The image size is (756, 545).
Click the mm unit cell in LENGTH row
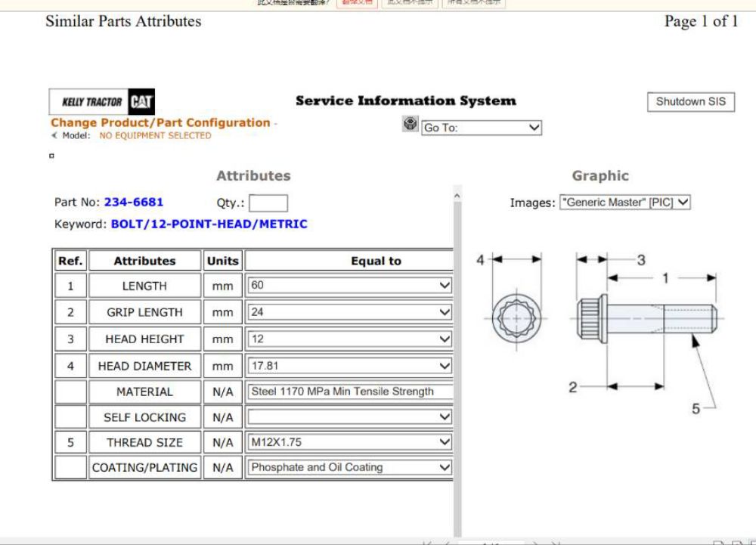(223, 286)
